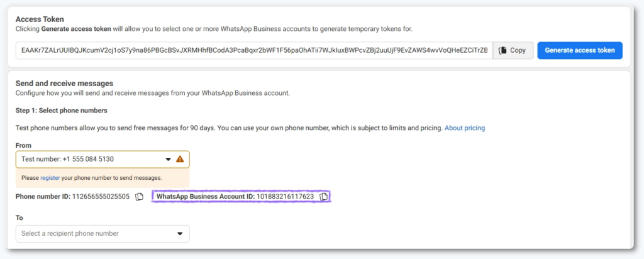Click the WhatsApp Business Account ID value 101883216117623
This screenshot has height=259, width=644.
(285, 197)
